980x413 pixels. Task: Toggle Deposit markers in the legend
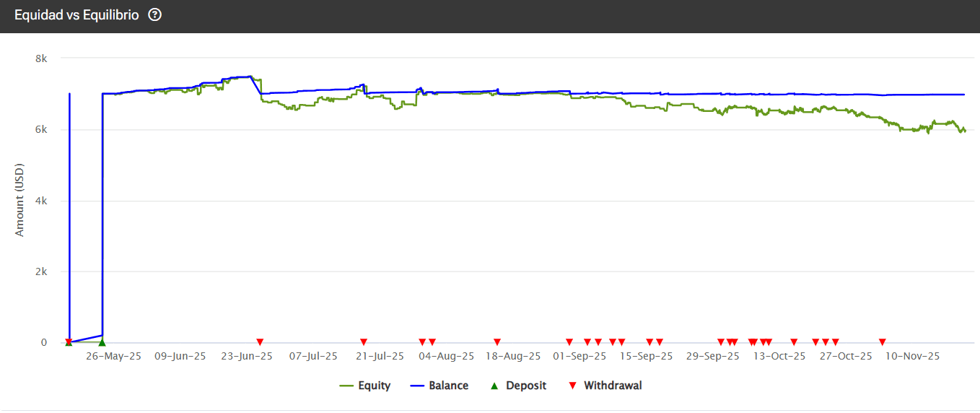(518, 386)
